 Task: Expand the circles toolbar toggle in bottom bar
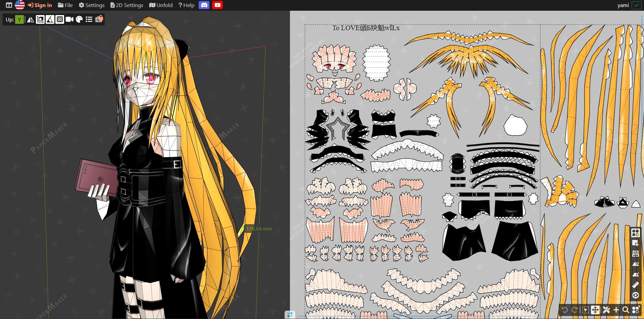click(x=636, y=310)
